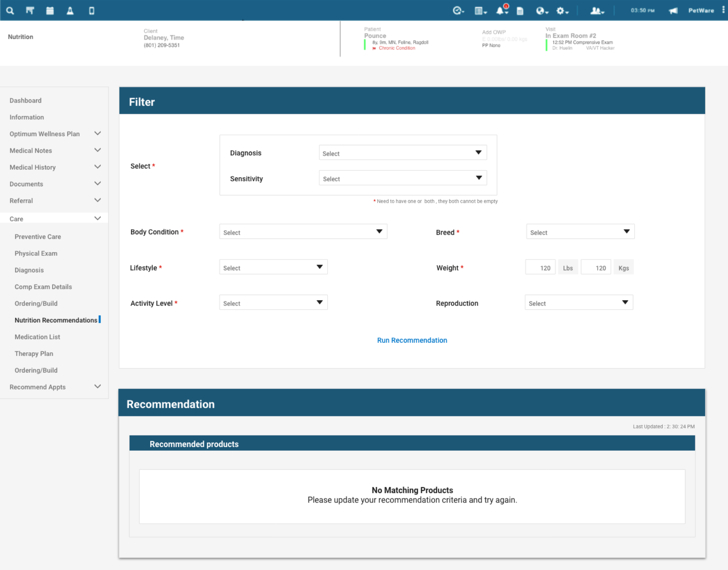Image resolution: width=728 pixels, height=570 pixels.
Task: Click the whiteboard icon in top bar
Action: (30, 11)
